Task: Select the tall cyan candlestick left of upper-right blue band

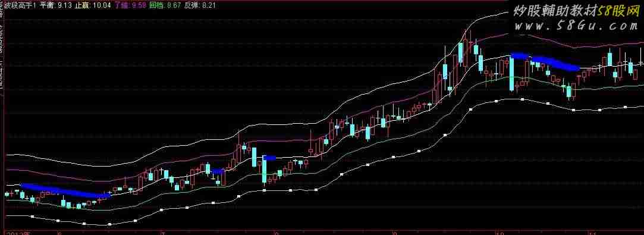Action: pos(511,74)
